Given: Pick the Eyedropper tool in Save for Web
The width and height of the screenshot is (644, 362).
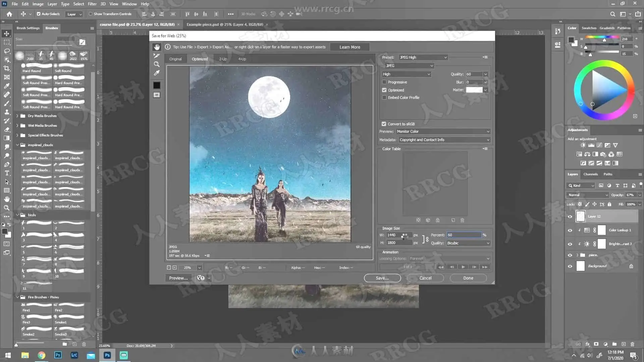Looking at the screenshot, I should click(x=157, y=73).
